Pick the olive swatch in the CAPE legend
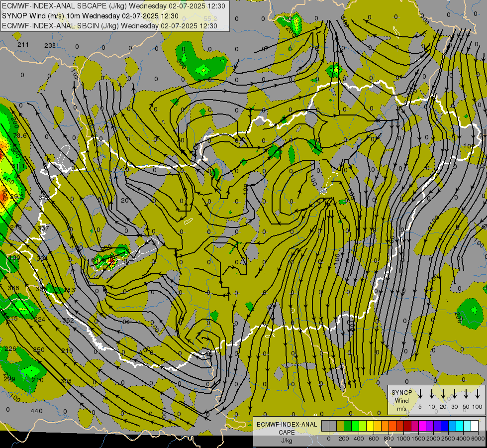The image size is (487, 448). [340, 426]
